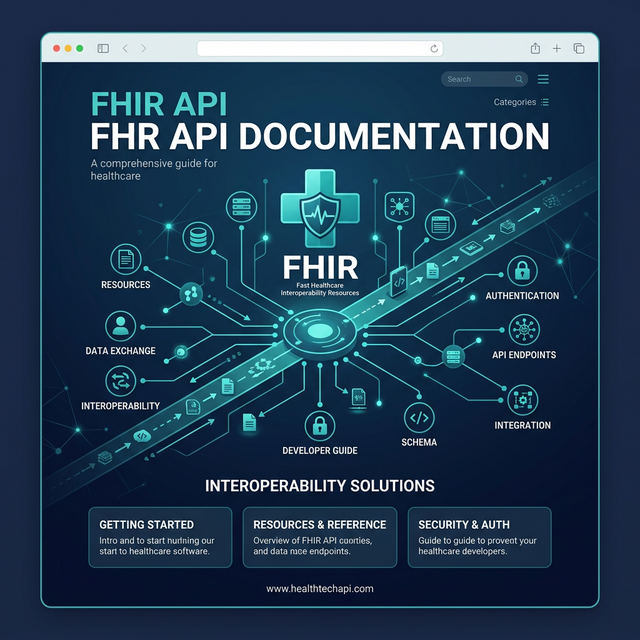Screen dimensions: 640x640
Task: Click the magnifier icon in Search
Action: (519, 79)
